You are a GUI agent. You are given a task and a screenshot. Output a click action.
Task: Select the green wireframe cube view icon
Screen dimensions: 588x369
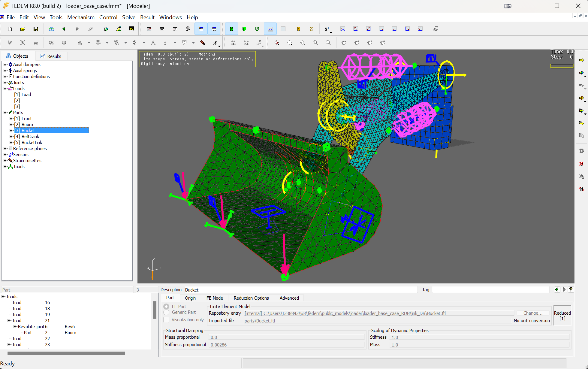(x=257, y=29)
